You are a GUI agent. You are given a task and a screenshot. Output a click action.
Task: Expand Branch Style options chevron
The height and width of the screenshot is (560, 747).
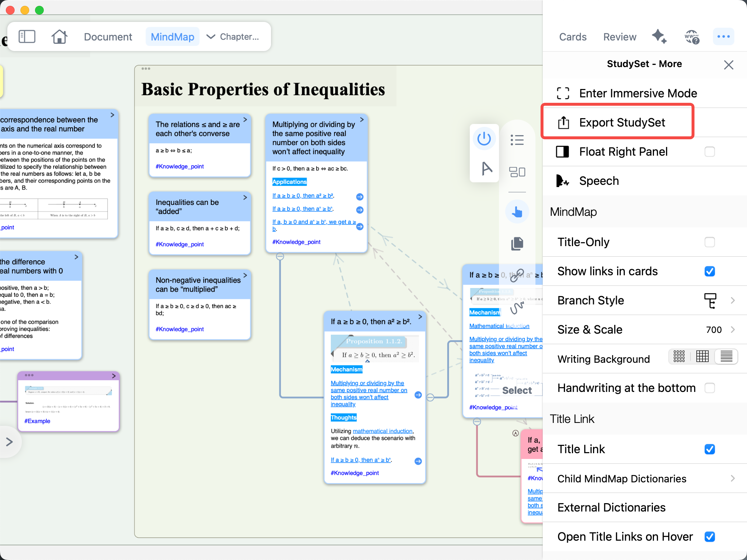click(733, 300)
